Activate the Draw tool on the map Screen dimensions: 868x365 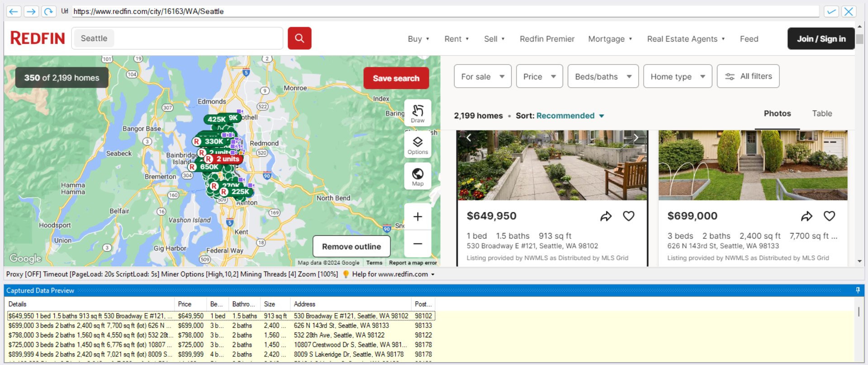coord(417,113)
